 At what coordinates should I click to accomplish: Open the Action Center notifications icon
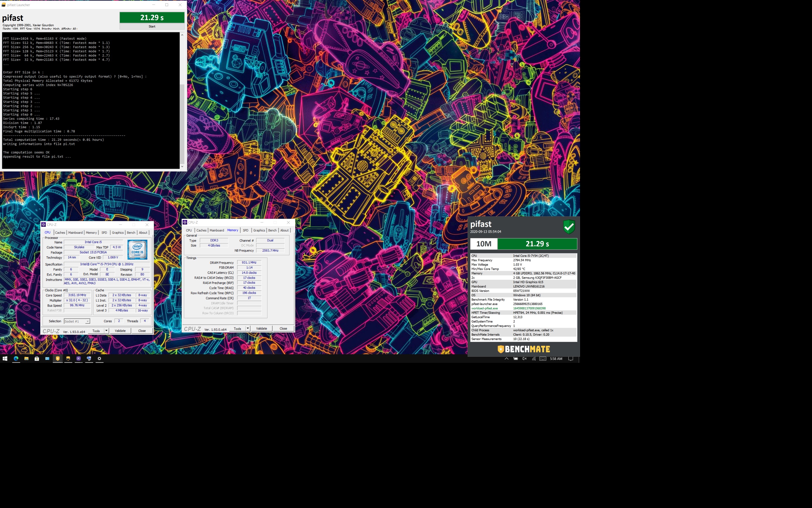point(570,359)
